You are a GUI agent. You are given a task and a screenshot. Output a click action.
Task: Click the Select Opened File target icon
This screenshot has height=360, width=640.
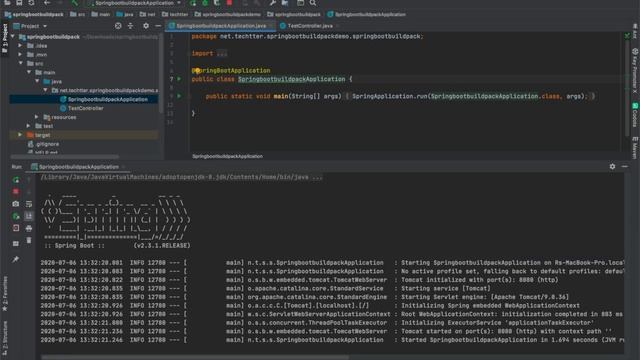[x=118, y=26]
